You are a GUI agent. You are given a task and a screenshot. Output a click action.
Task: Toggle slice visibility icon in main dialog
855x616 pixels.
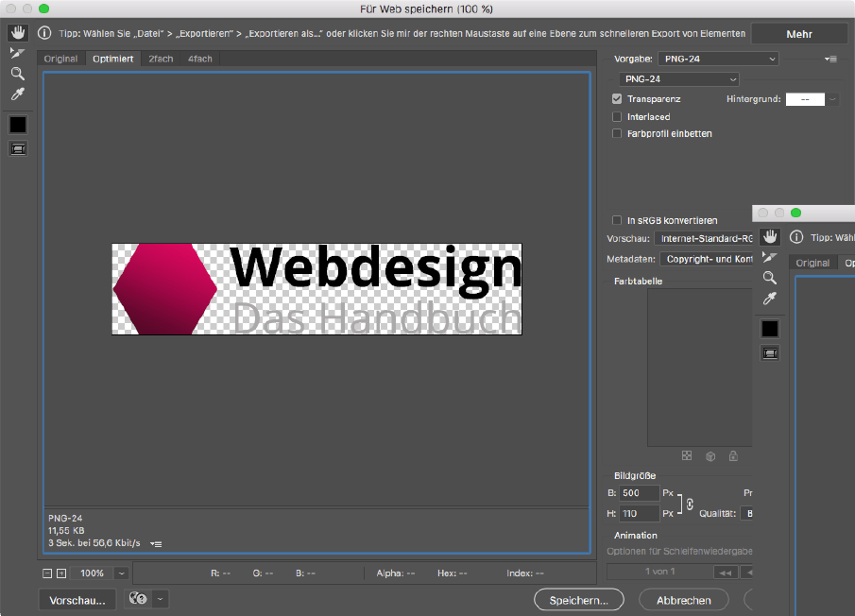tap(18, 148)
